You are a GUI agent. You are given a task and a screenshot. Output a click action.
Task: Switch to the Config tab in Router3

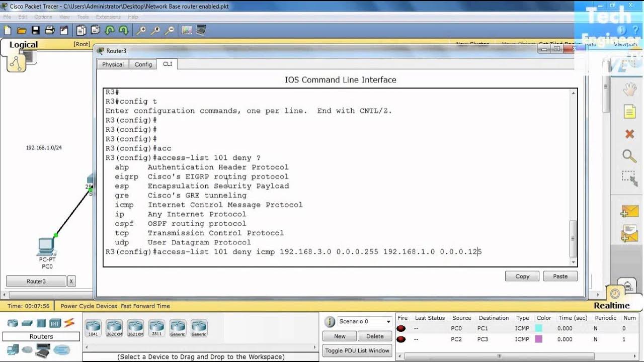[x=143, y=64]
